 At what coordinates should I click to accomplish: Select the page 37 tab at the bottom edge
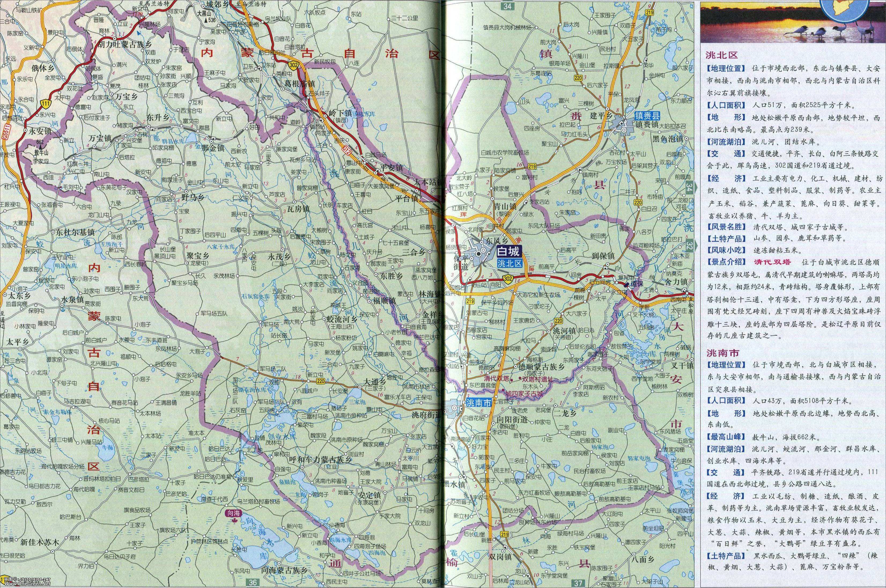click(x=578, y=583)
